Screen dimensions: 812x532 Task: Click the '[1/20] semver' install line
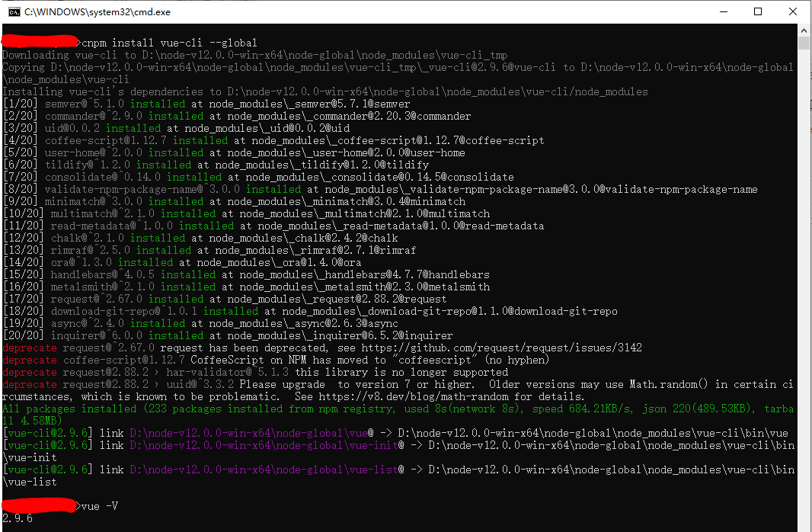coord(206,104)
